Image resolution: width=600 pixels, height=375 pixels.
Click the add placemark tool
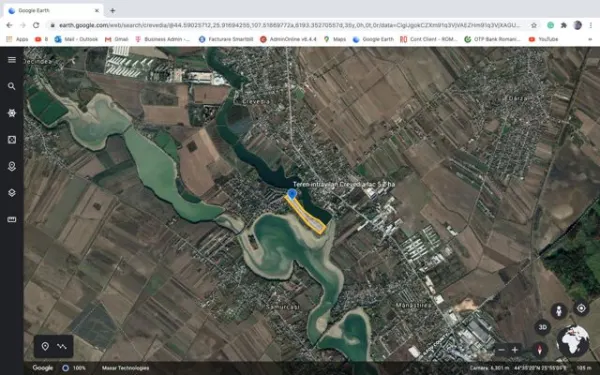(45, 346)
